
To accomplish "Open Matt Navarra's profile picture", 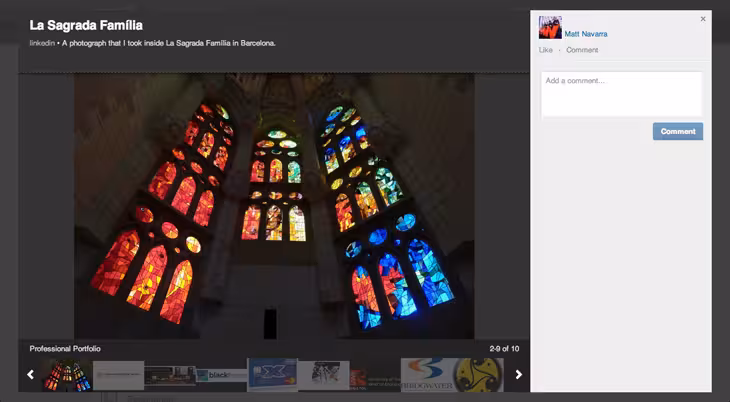I will tap(550, 27).
